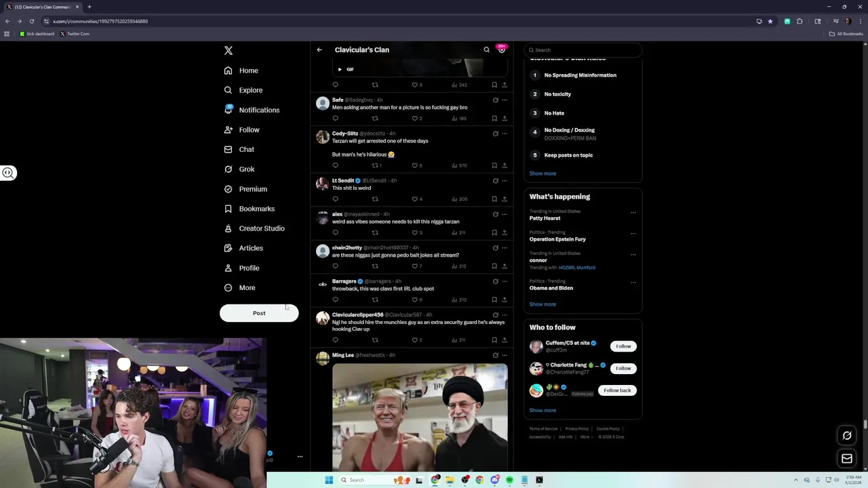Repost Cody-Slitz's post
This screenshot has height=488, width=868.
click(x=375, y=165)
